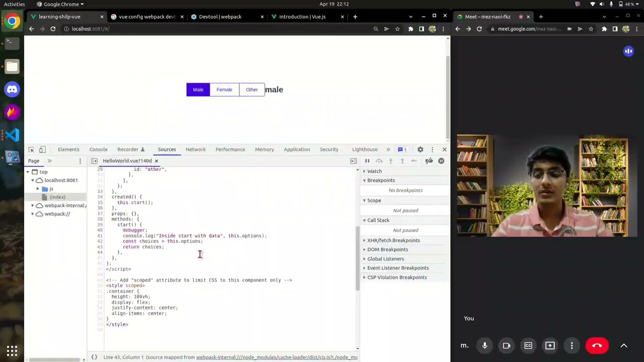Reload the localhost page
The width and height of the screenshot is (644, 362).
click(x=53, y=29)
